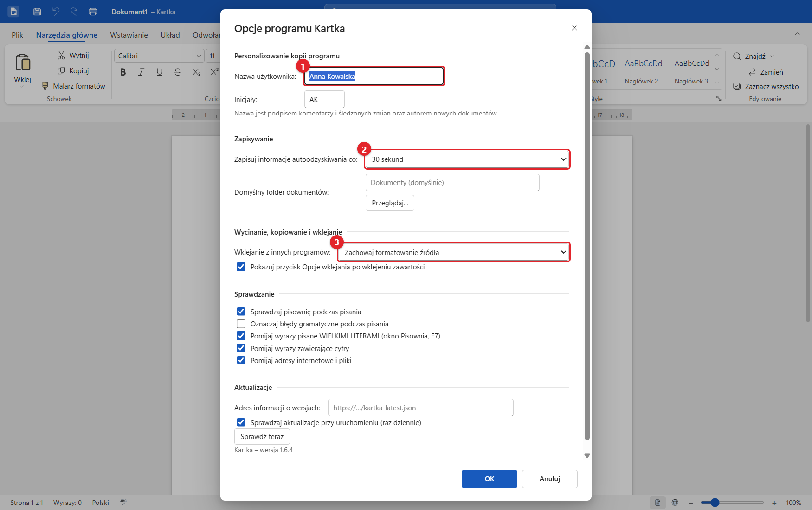Click the Save icon in title bar

37,12
